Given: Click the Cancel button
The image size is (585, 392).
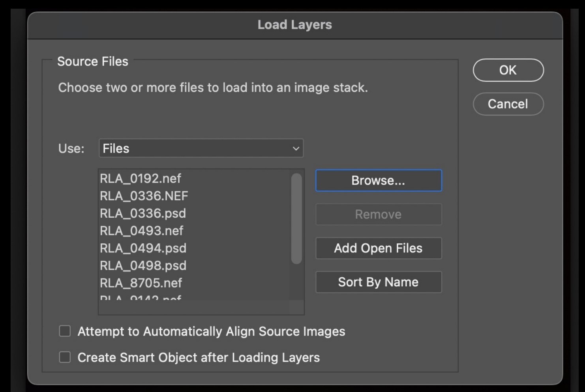Looking at the screenshot, I should click(508, 104).
